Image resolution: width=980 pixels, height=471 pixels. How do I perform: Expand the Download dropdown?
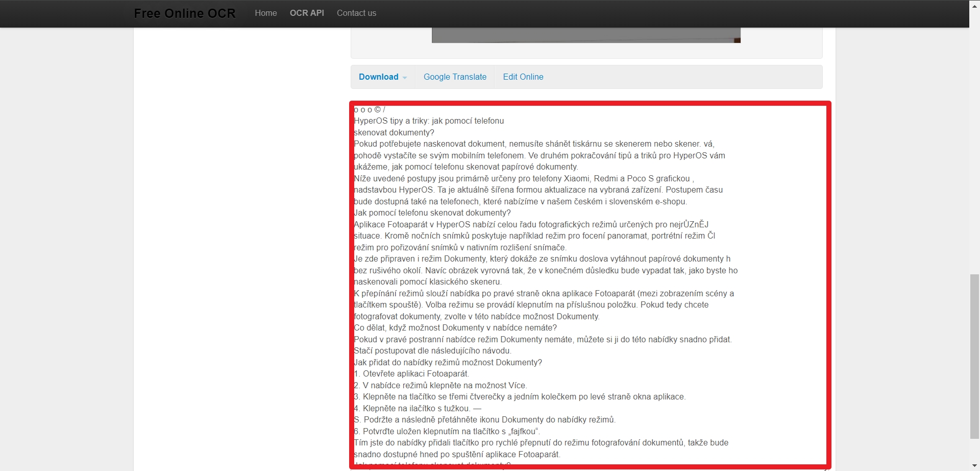(x=382, y=77)
